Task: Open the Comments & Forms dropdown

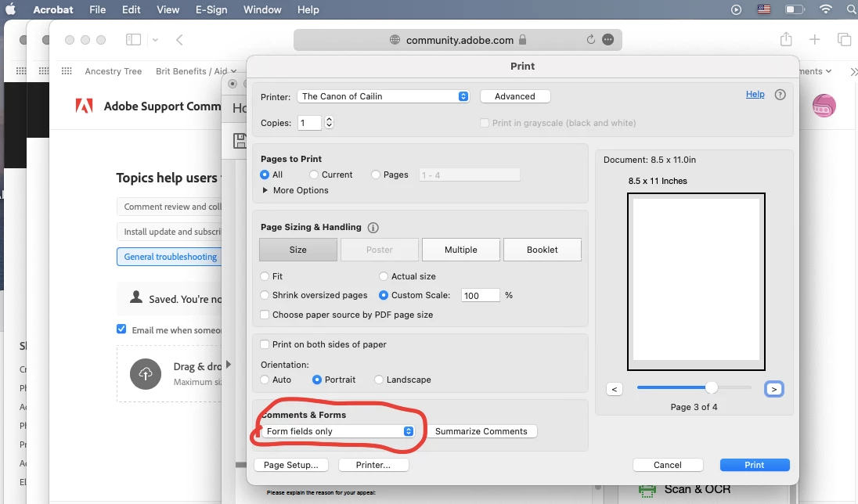Action: click(337, 431)
